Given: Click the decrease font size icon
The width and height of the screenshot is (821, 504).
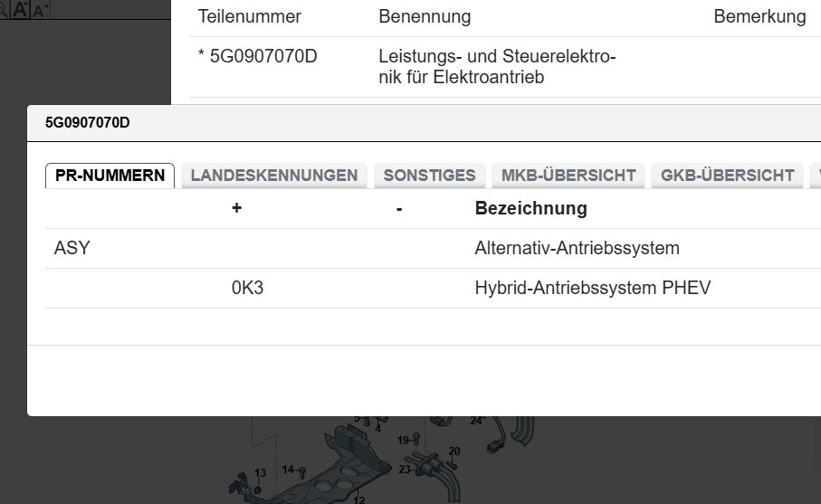Looking at the screenshot, I should [x=41, y=10].
